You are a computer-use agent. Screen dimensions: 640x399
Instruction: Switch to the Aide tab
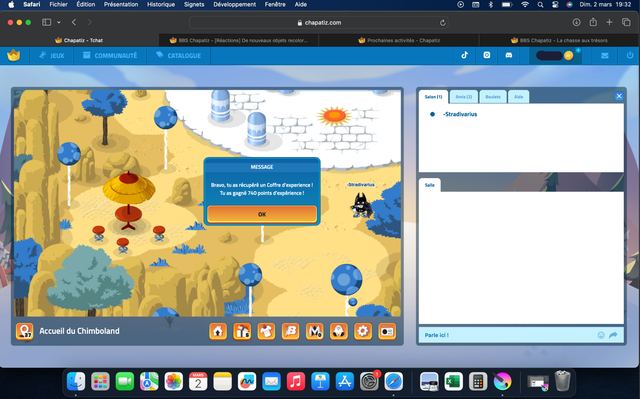(x=518, y=97)
